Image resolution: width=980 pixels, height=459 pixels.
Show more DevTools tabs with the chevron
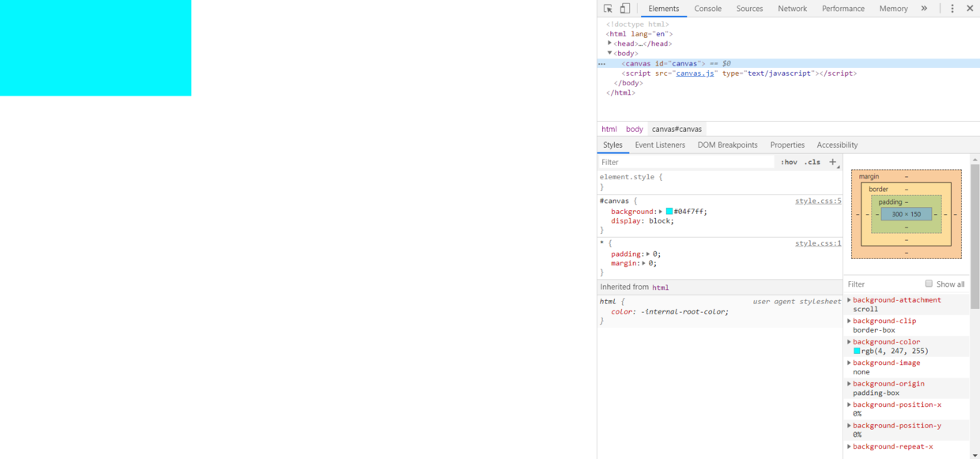[924, 9]
